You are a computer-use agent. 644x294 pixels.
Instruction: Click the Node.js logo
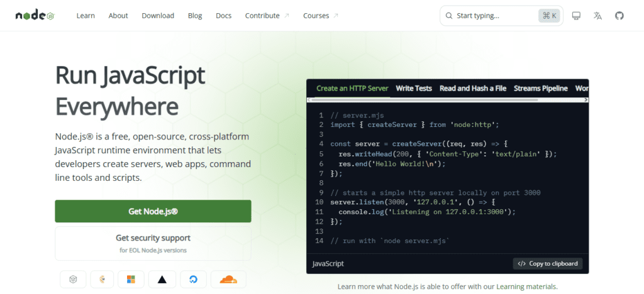point(35,16)
